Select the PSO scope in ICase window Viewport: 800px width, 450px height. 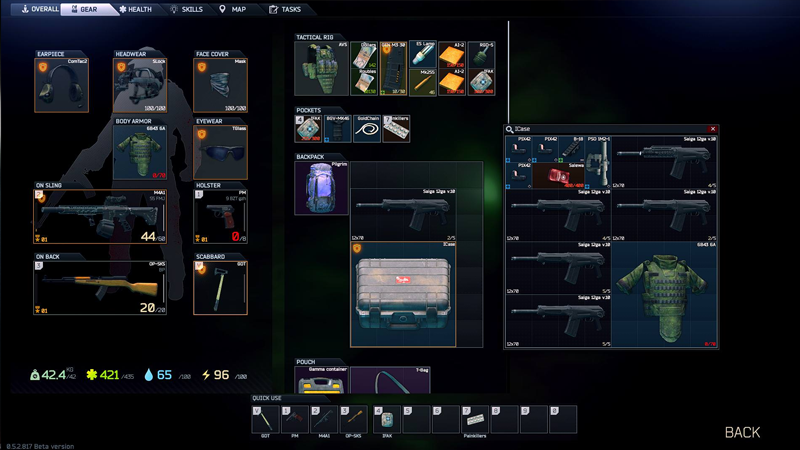tap(598, 162)
